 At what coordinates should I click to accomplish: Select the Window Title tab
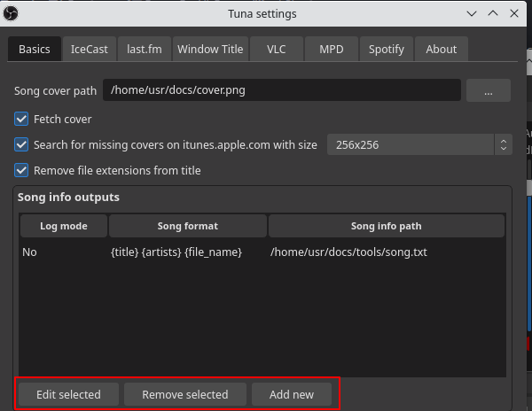tap(210, 49)
